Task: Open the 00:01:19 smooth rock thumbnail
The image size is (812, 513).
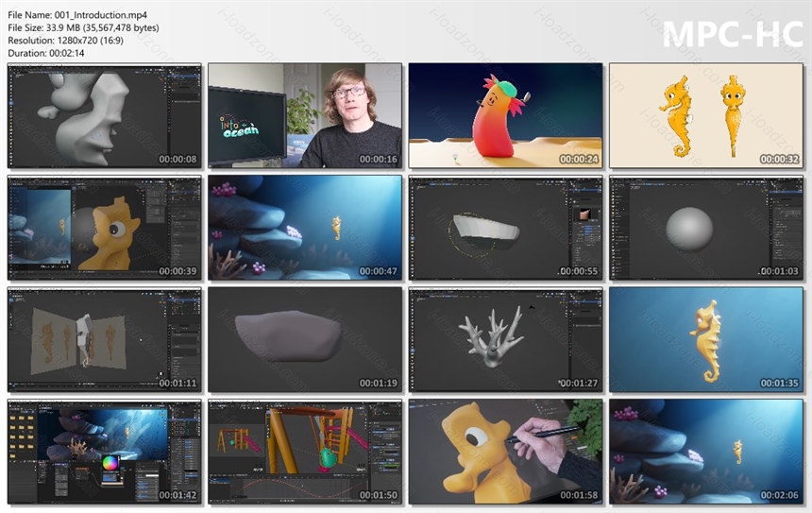Action: [305, 340]
